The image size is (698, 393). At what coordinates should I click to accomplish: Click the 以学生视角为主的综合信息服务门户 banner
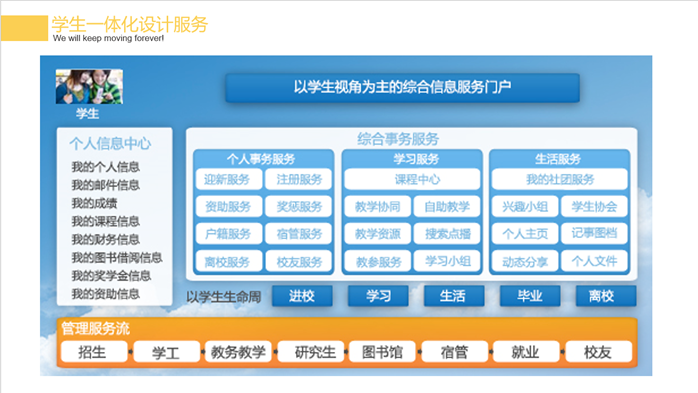click(402, 88)
